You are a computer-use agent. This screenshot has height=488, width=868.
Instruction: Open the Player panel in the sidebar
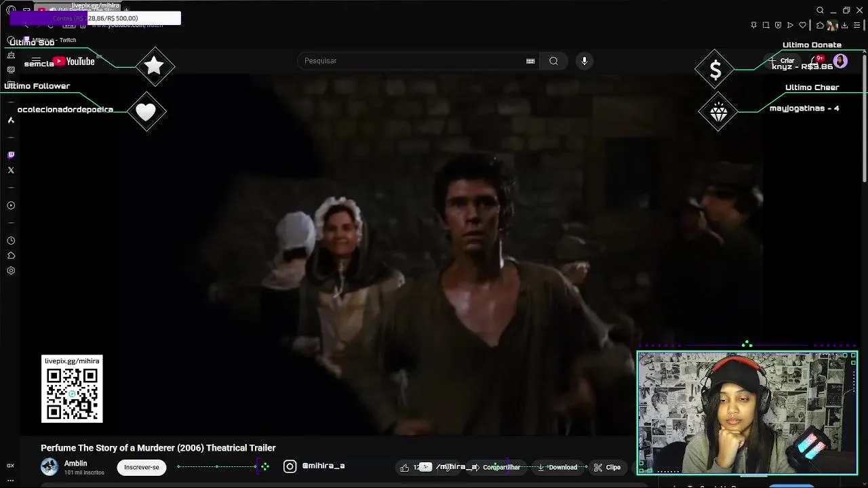pos(11,205)
